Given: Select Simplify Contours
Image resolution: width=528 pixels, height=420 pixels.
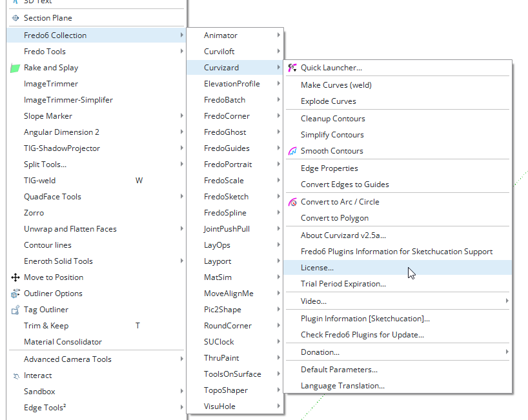Looking at the screenshot, I should pyautogui.click(x=398, y=135).
